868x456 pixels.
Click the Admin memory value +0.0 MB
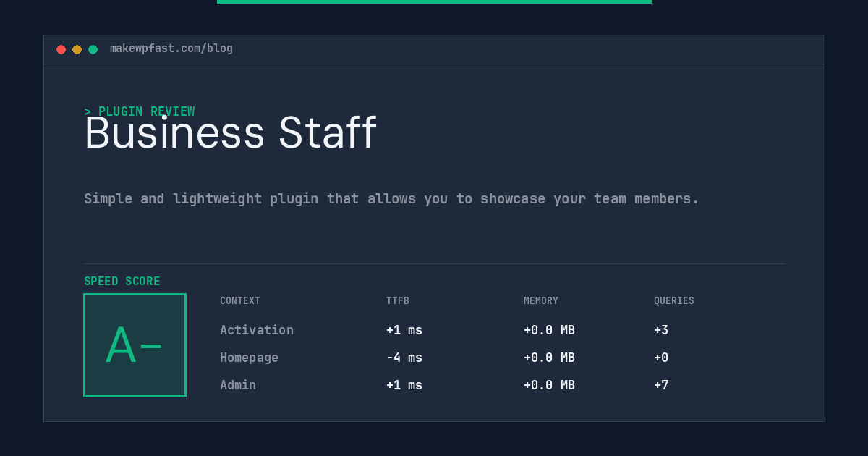click(549, 385)
